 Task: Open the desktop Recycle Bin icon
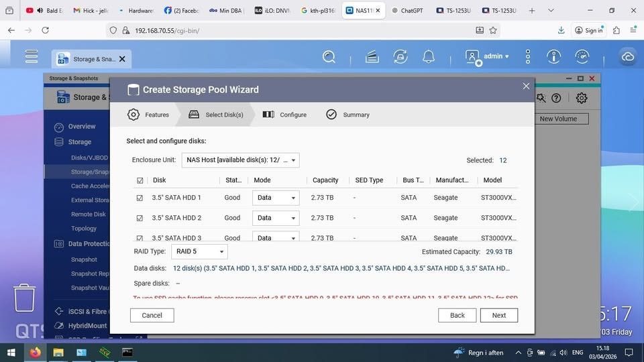click(25, 297)
